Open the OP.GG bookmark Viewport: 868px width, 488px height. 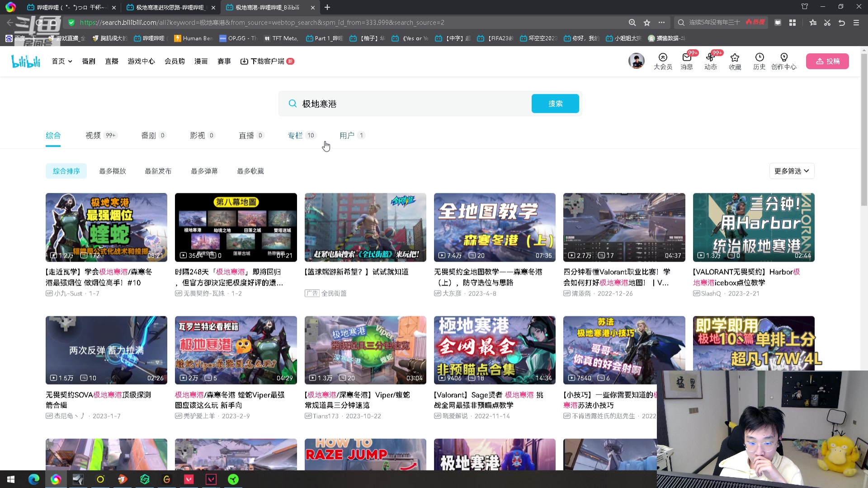(x=238, y=38)
